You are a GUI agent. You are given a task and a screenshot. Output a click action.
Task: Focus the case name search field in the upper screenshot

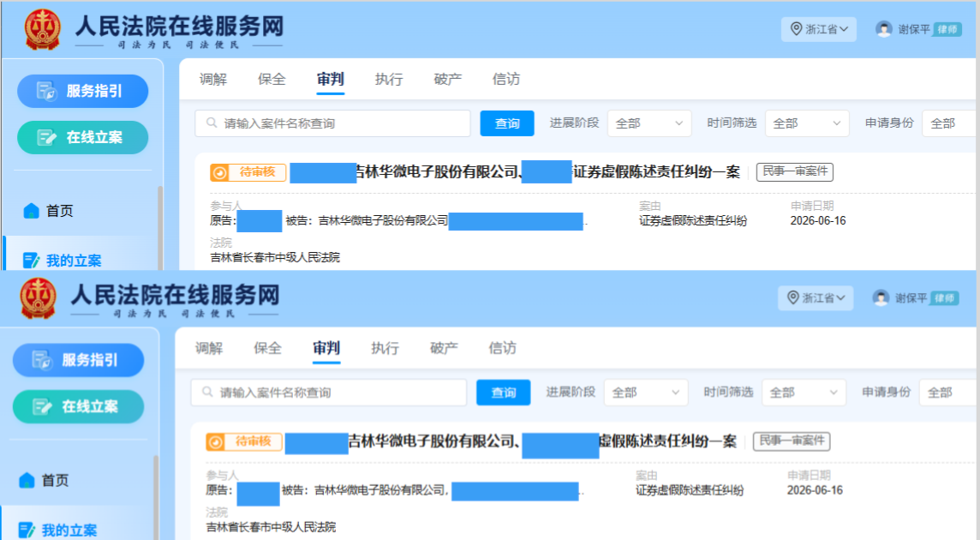click(332, 123)
